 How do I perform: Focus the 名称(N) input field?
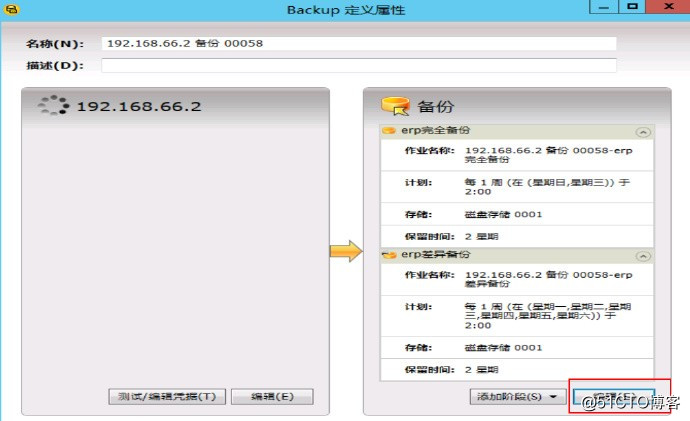pos(359,44)
